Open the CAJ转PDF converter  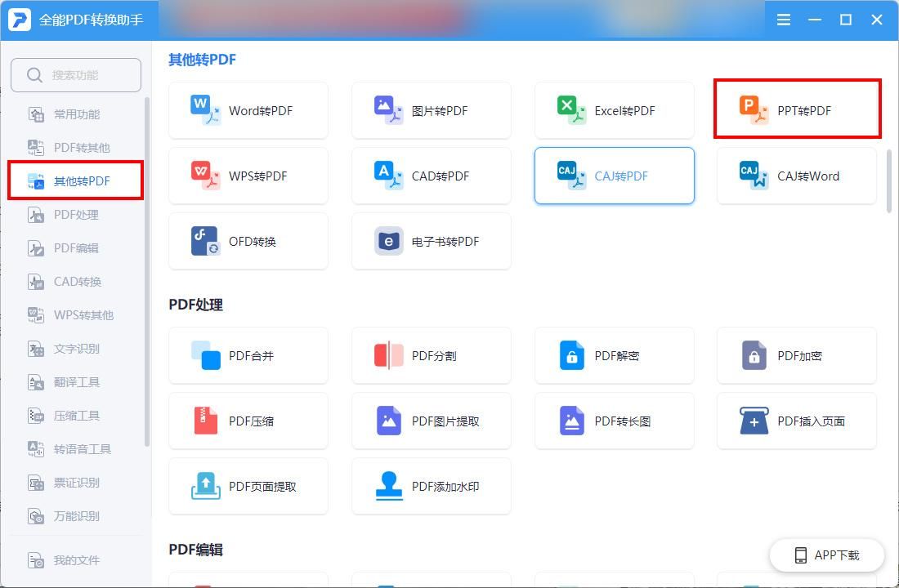click(614, 176)
